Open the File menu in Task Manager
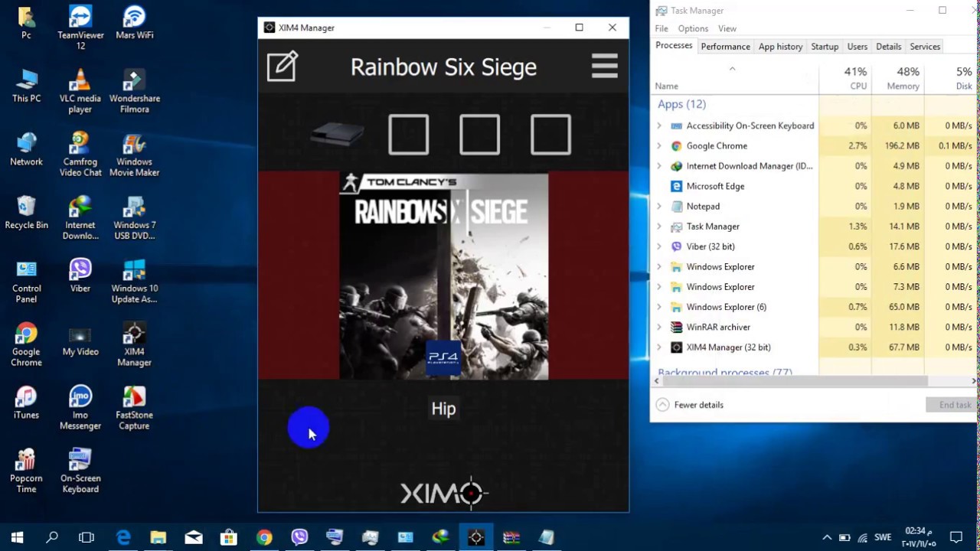 coord(661,28)
